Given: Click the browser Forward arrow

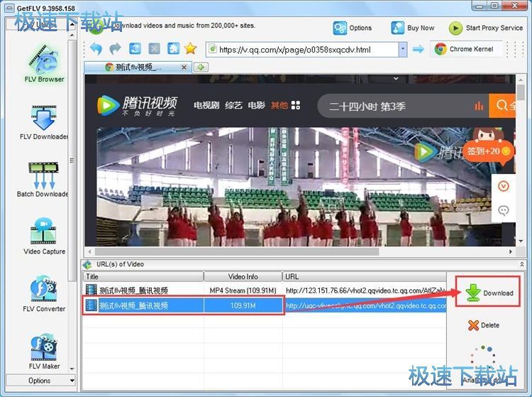Looking at the screenshot, I should click(x=116, y=49).
